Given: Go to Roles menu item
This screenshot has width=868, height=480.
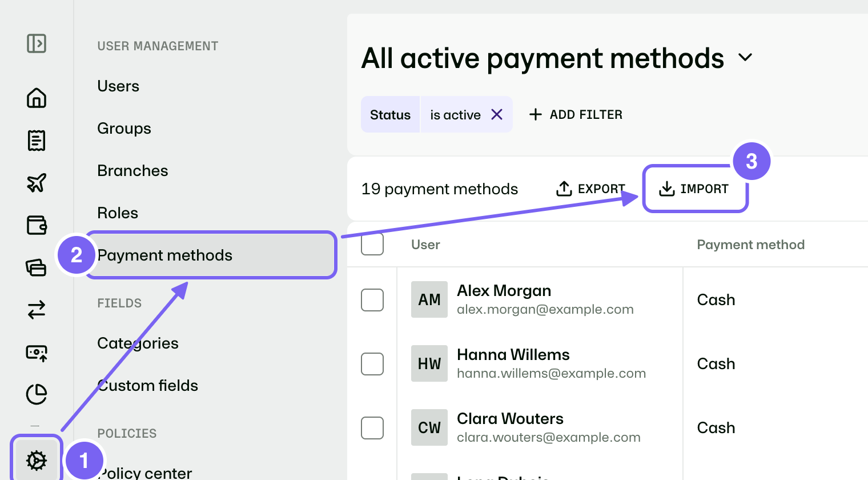Looking at the screenshot, I should (118, 213).
